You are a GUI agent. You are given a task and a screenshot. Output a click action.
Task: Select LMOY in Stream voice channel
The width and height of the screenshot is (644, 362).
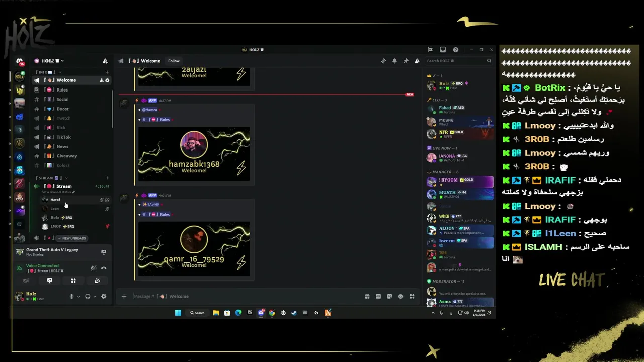click(75, 226)
